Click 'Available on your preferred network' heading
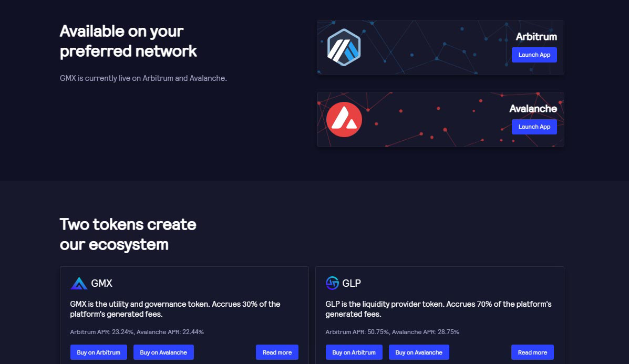The image size is (629, 364). [128, 41]
